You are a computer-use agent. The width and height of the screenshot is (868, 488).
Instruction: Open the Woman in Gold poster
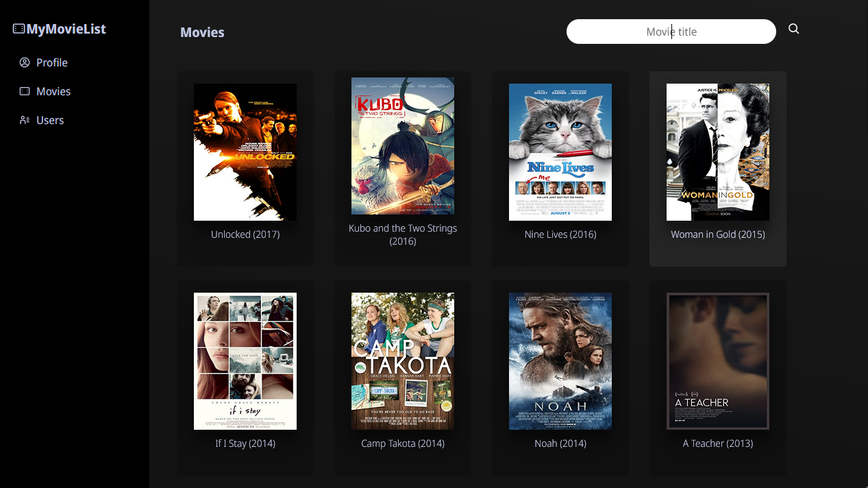(718, 152)
